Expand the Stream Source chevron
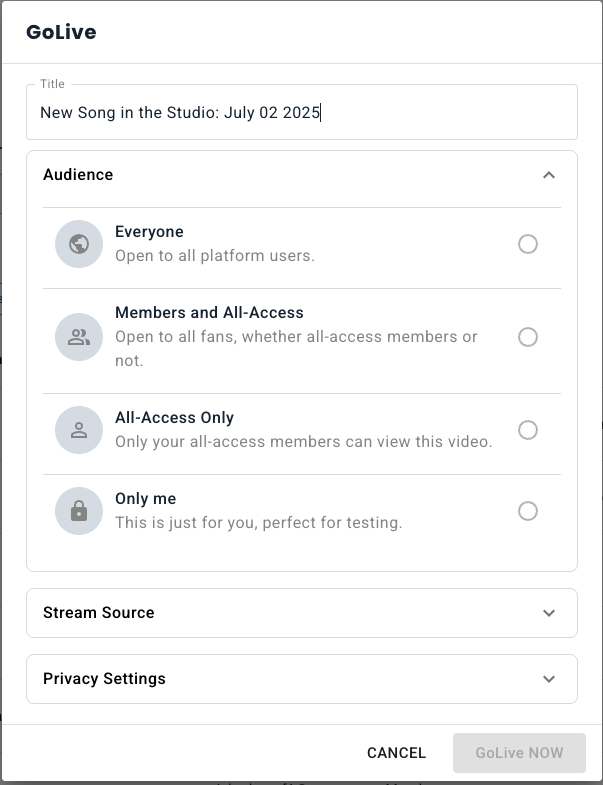The height and width of the screenshot is (785, 603). coord(548,613)
